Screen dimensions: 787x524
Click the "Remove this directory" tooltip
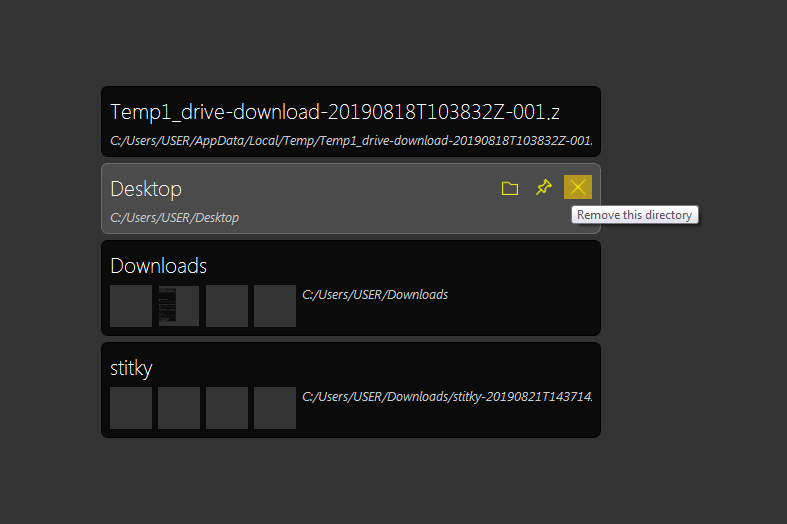tap(634, 215)
